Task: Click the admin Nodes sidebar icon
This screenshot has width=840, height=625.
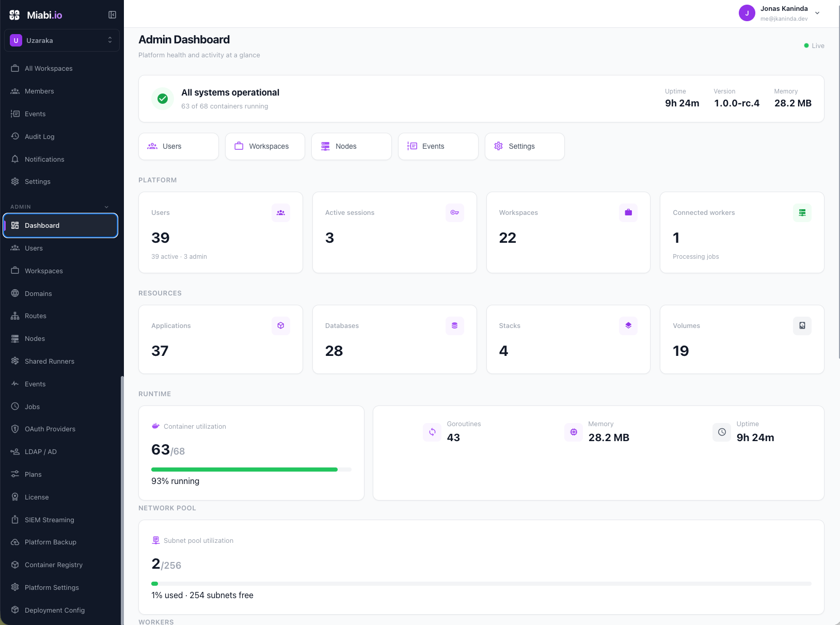Action: (x=15, y=338)
